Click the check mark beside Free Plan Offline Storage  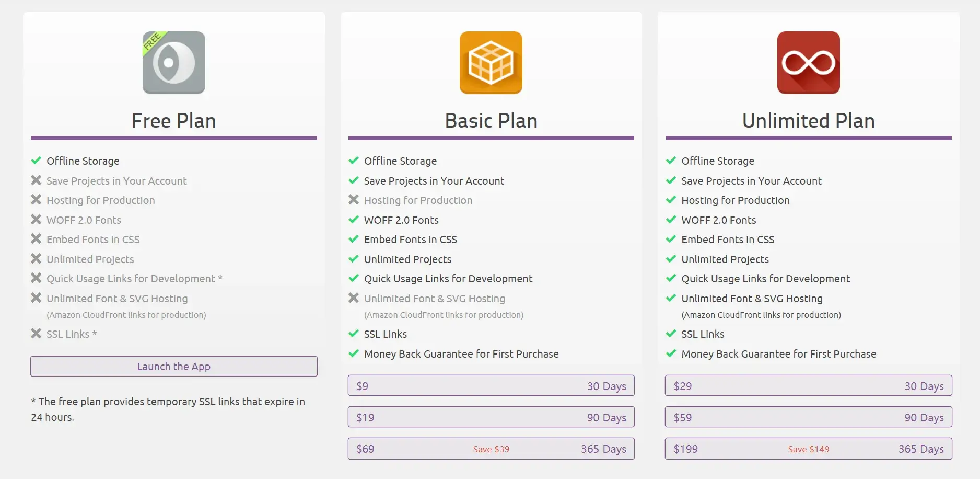click(36, 161)
